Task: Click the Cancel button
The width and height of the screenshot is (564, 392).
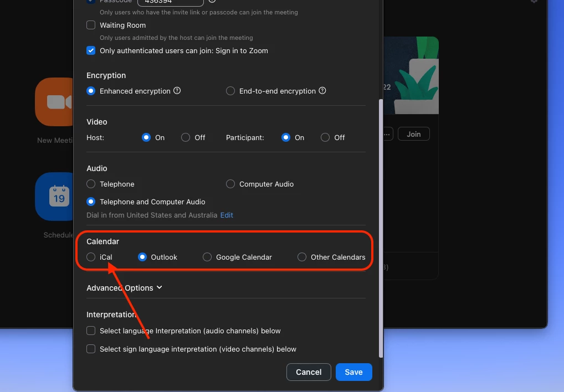Action: click(x=309, y=372)
